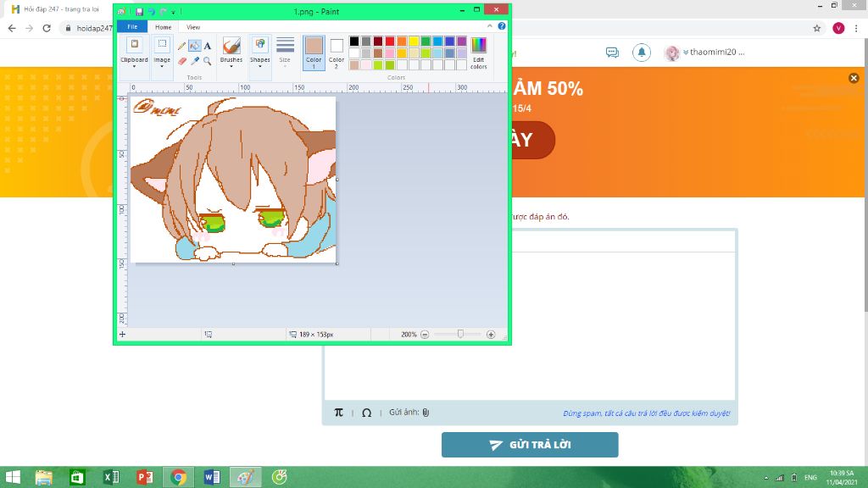Reload the Chrome page

point(47,28)
